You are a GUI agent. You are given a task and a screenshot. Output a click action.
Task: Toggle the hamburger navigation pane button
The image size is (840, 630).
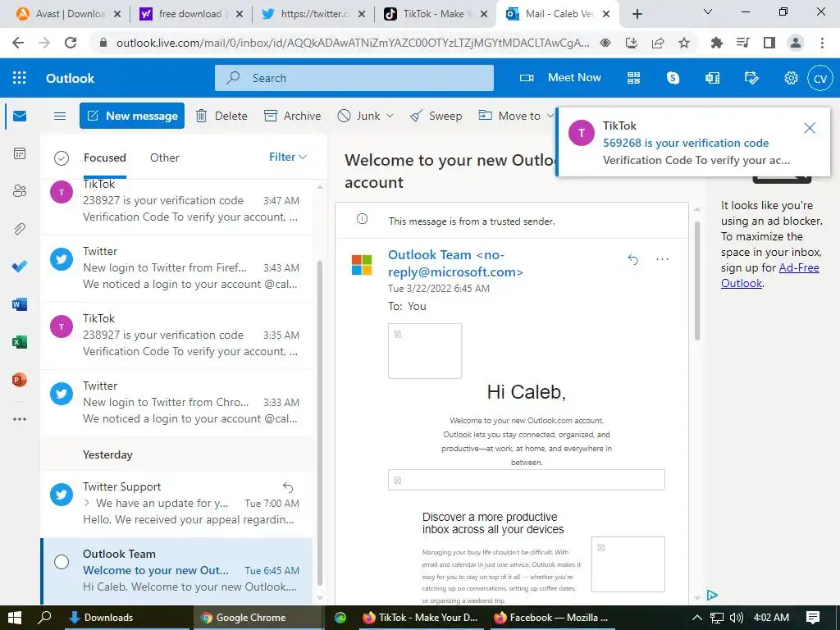(60, 116)
